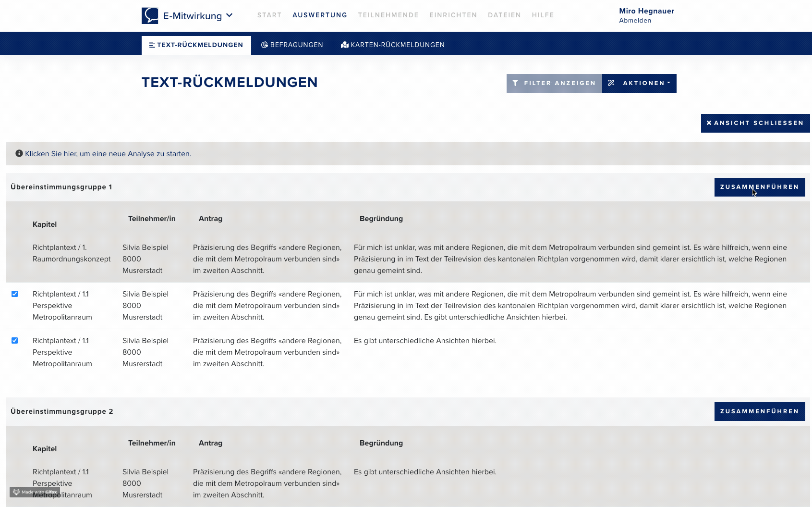Click 'Begründung' column header in group 1
Viewport: 812px width, 507px height.
click(x=381, y=219)
